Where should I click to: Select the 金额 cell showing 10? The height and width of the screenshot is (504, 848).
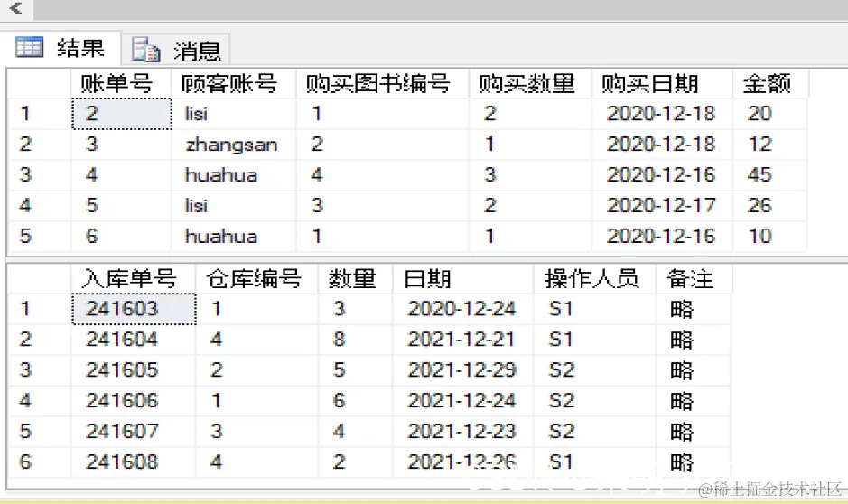(770, 237)
